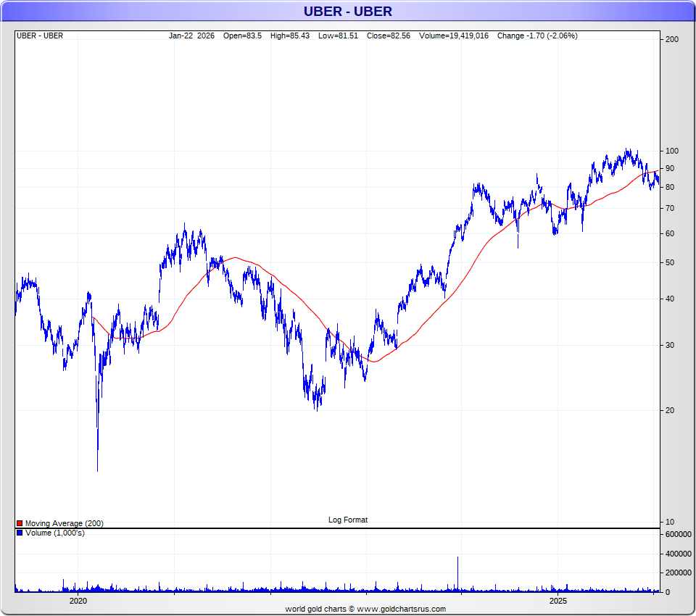Click the 600000 volume axis label
The height and width of the screenshot is (616, 696).
[679, 534]
